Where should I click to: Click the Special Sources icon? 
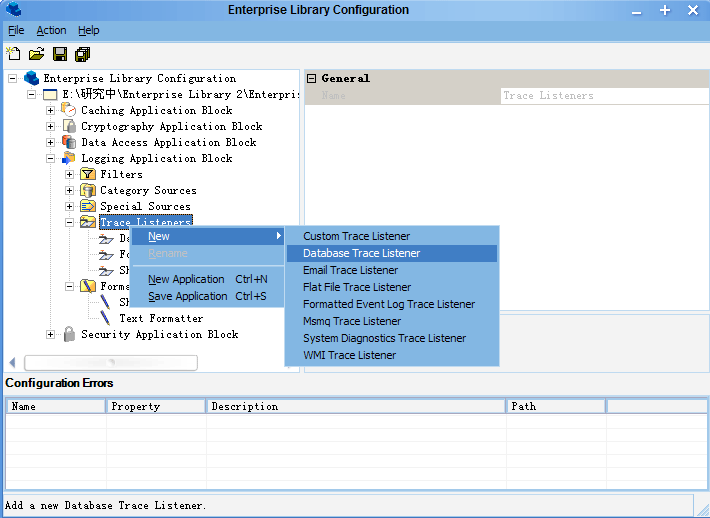coord(88,206)
